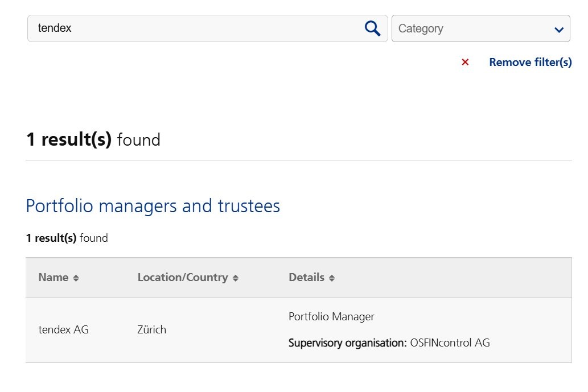This screenshot has width=588, height=392.
Task: Click the red X filter icon
Action: coord(465,63)
